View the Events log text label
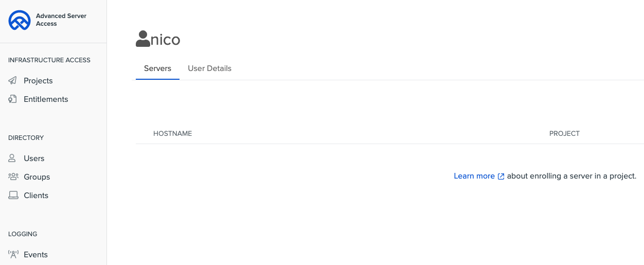Viewport: 644px width, 265px height. click(35, 255)
